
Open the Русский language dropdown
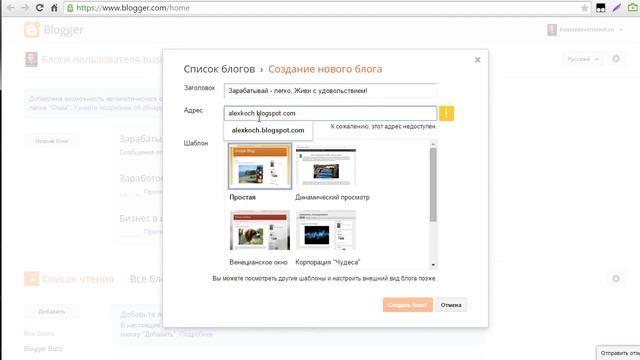(583, 59)
